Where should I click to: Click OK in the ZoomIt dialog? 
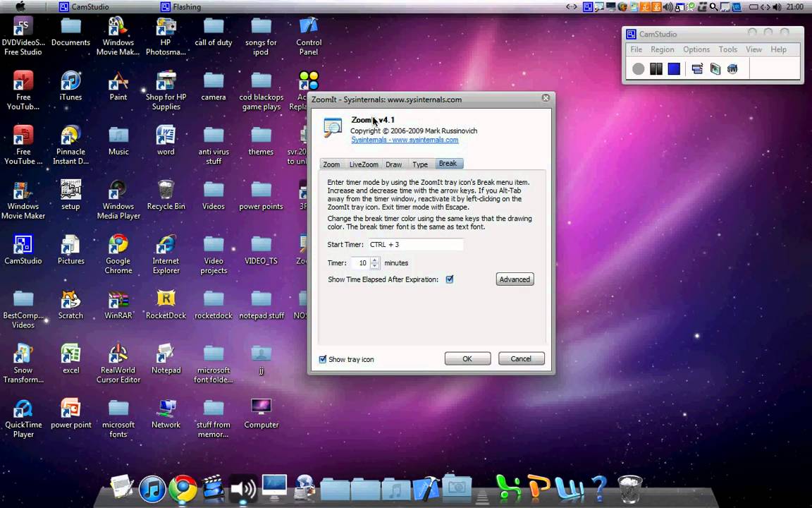(467, 358)
